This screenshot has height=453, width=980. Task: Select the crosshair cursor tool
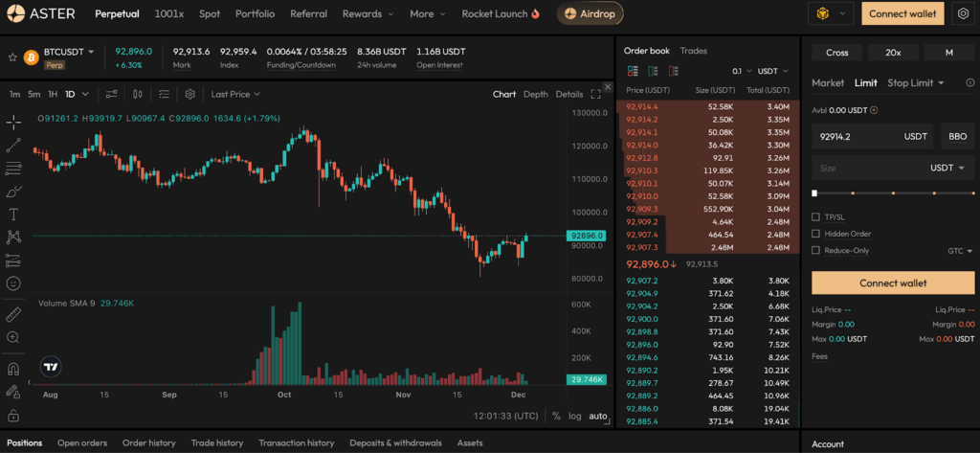coord(13,122)
